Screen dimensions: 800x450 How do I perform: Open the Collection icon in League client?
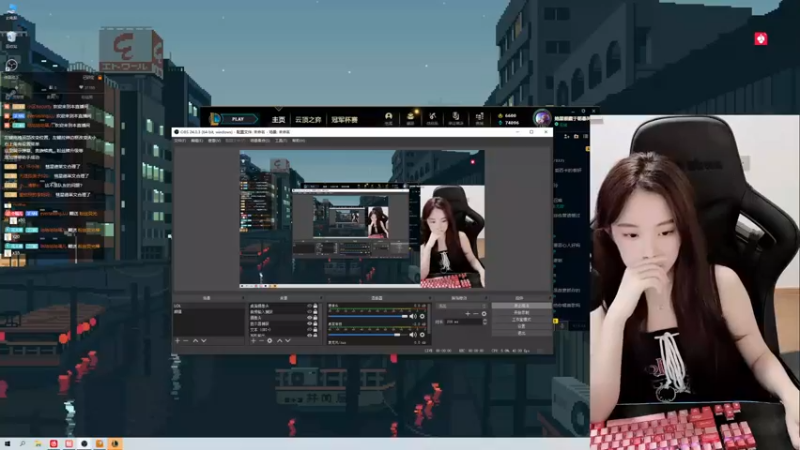click(x=410, y=117)
